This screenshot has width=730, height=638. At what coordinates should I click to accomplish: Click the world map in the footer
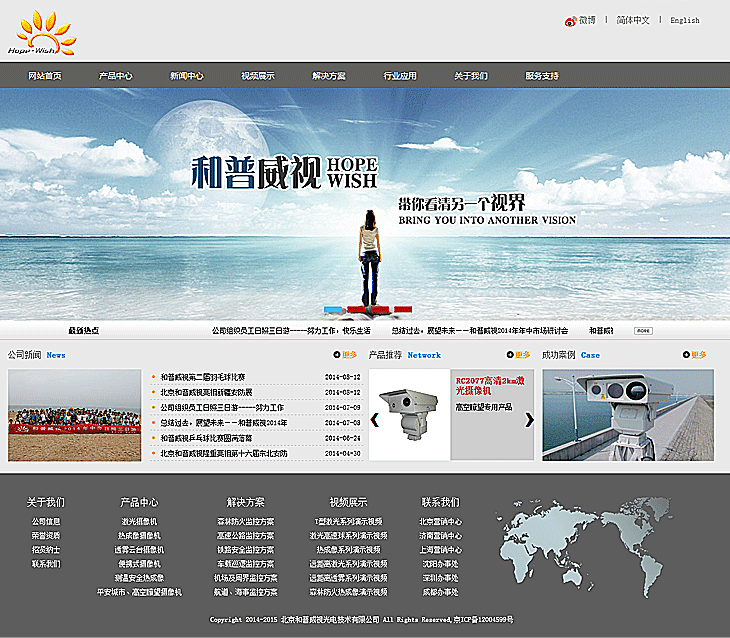pos(583,547)
